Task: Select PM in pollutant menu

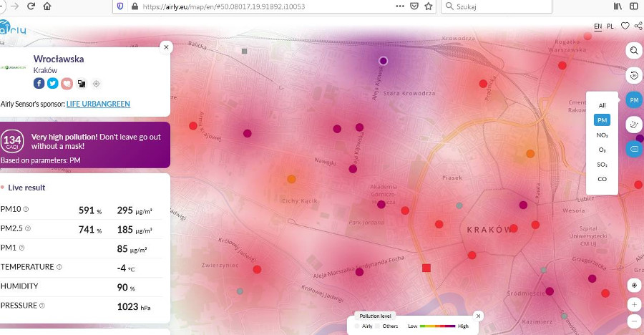Action: tap(602, 120)
